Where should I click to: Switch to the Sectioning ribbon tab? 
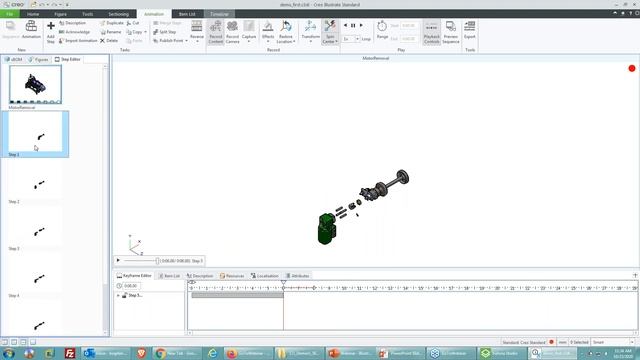click(118, 14)
